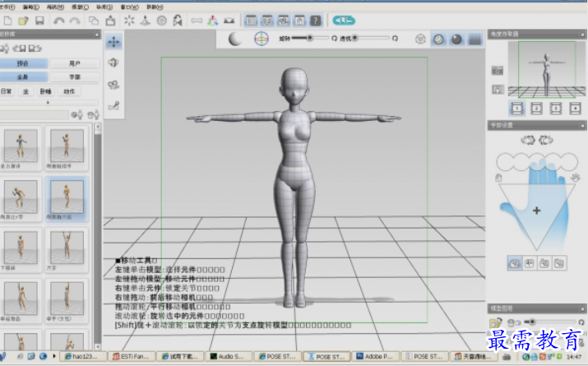Click the Save floppy disk icon
The height and width of the screenshot is (366, 588).
(x=39, y=21)
